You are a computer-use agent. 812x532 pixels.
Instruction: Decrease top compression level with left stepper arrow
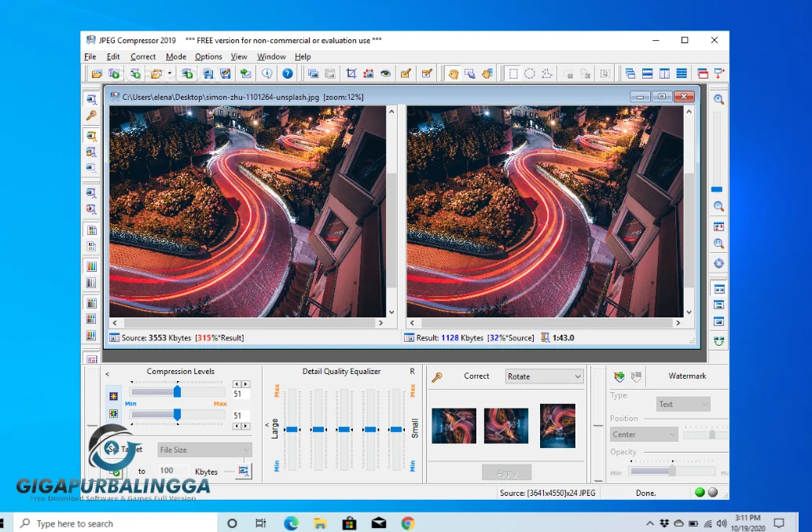(x=237, y=384)
